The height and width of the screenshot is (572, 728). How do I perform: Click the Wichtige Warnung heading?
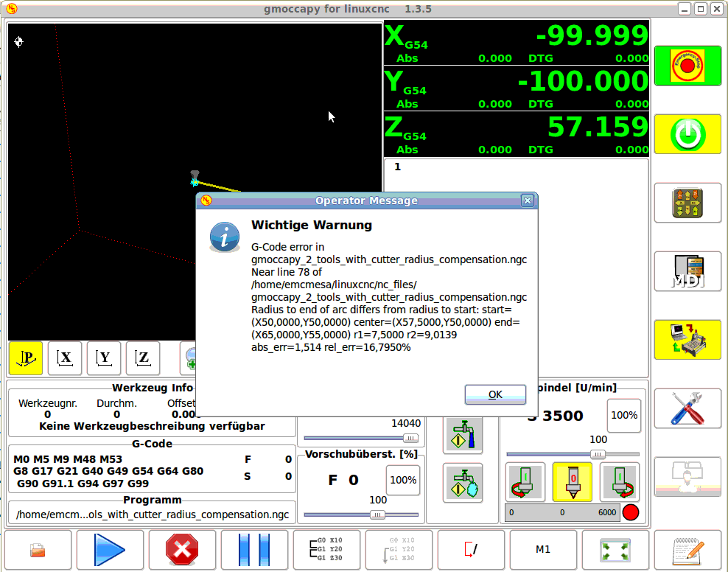coord(312,225)
